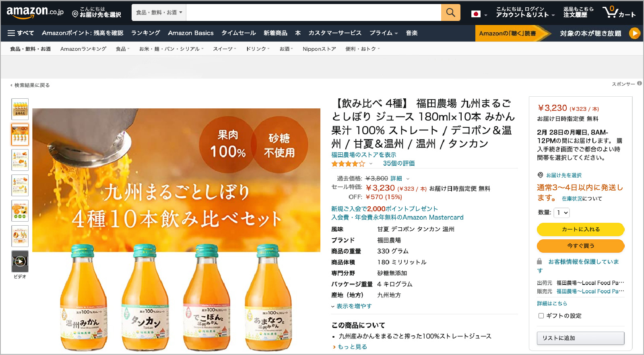Open the search category dropdown 食品・飲料・お酒
This screenshot has width=644, height=355.
pyautogui.click(x=159, y=13)
